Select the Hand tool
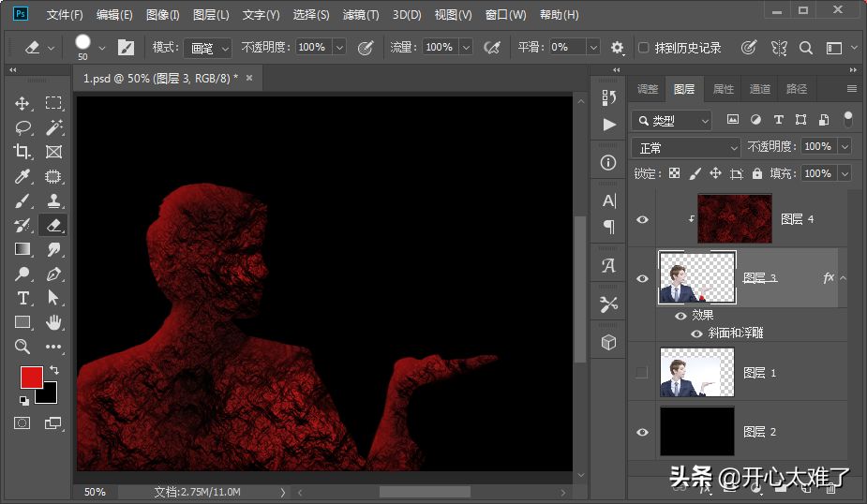 coord(54,322)
